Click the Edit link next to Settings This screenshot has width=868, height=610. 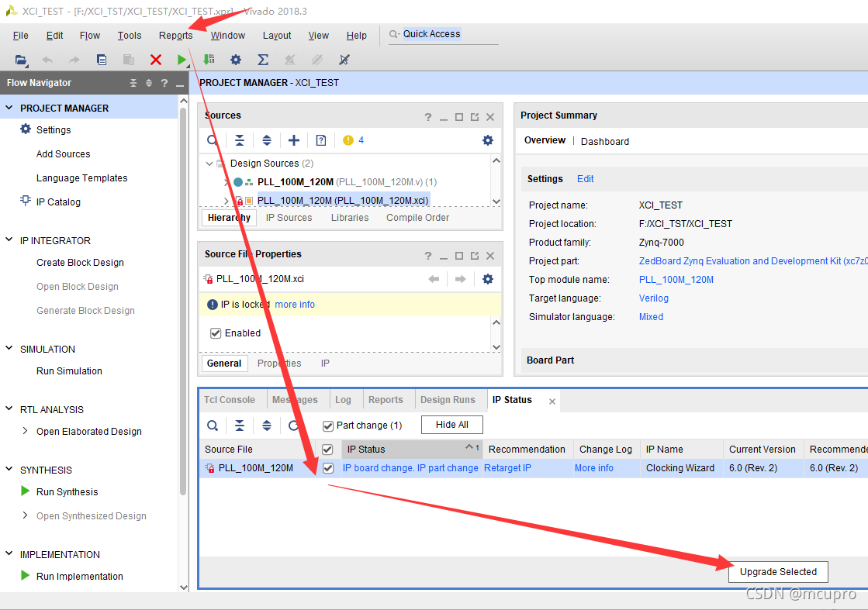[x=585, y=178]
